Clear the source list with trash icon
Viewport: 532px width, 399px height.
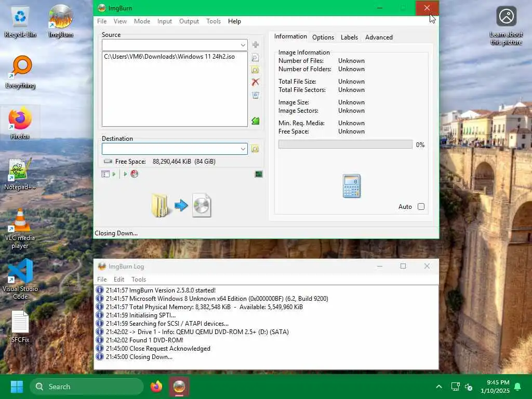coord(256,96)
